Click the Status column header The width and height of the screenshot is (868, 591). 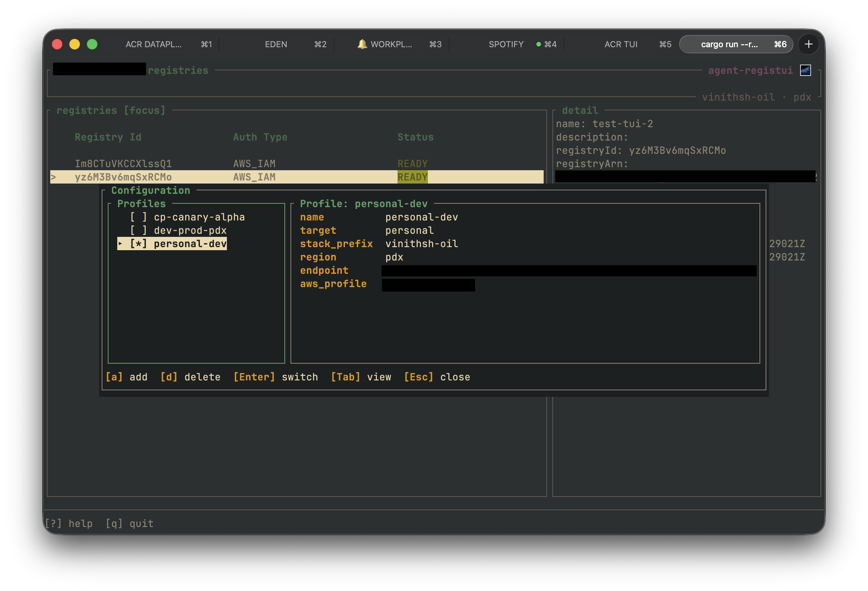(416, 137)
